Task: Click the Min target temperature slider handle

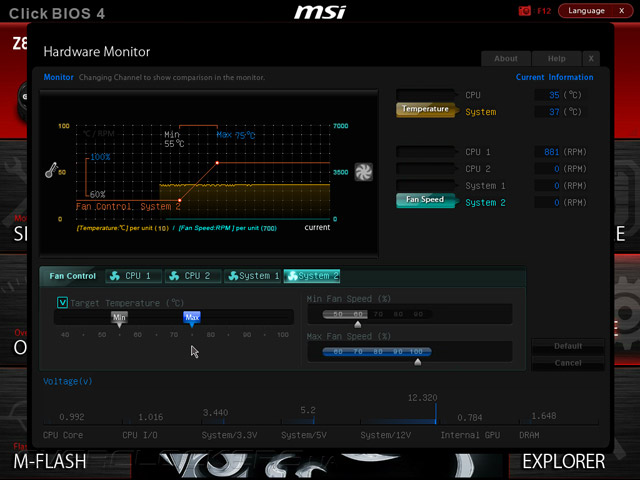Action: [119, 318]
